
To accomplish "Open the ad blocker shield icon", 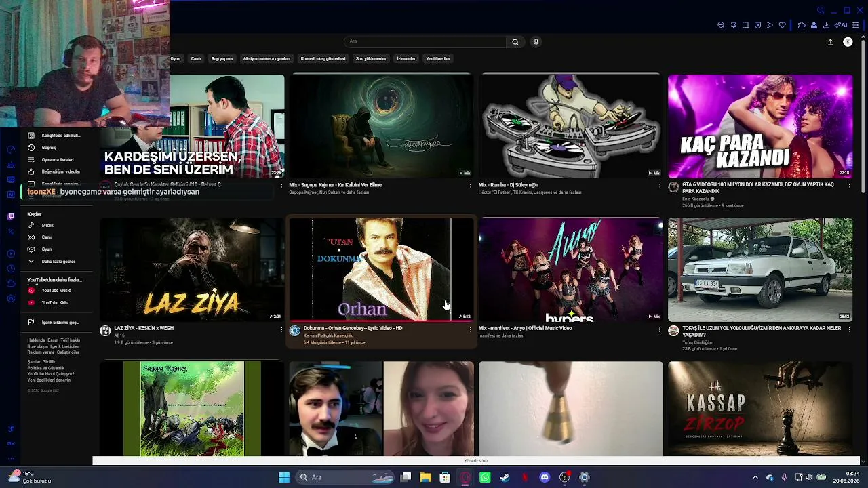I will (x=757, y=25).
